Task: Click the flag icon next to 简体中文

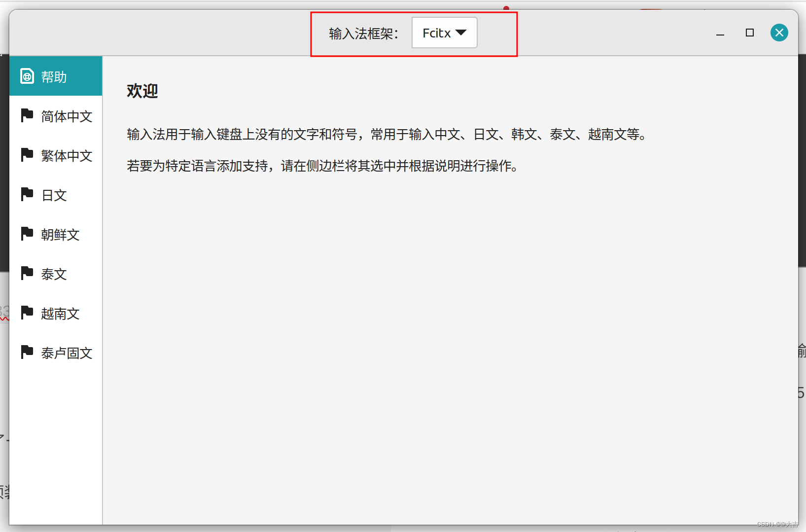Action: [27, 115]
